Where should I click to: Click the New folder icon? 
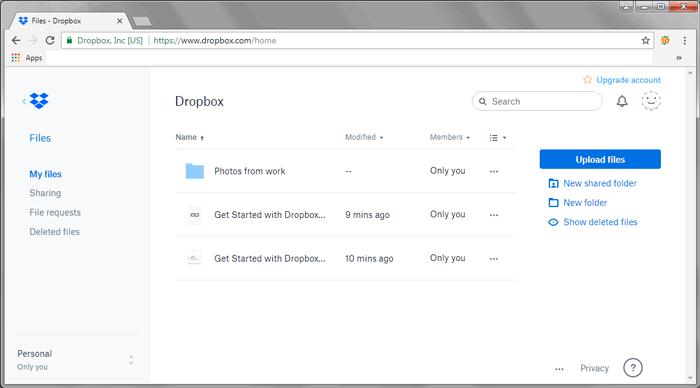[x=553, y=203]
